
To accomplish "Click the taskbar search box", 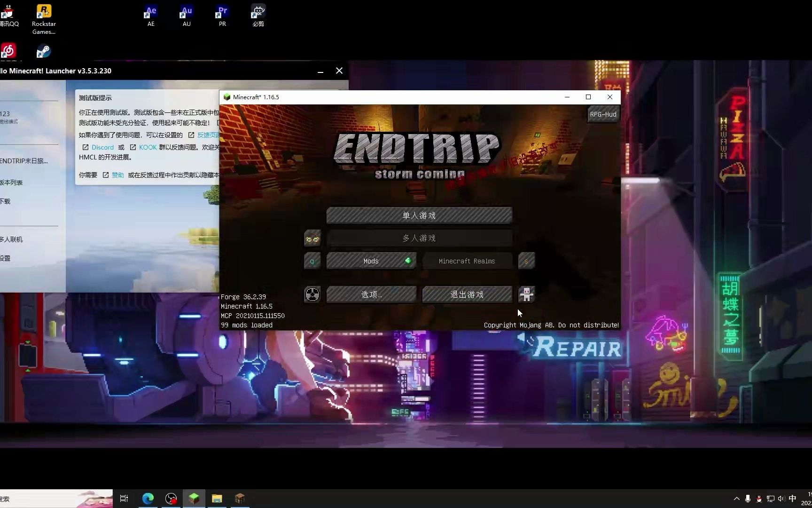I will point(56,499).
